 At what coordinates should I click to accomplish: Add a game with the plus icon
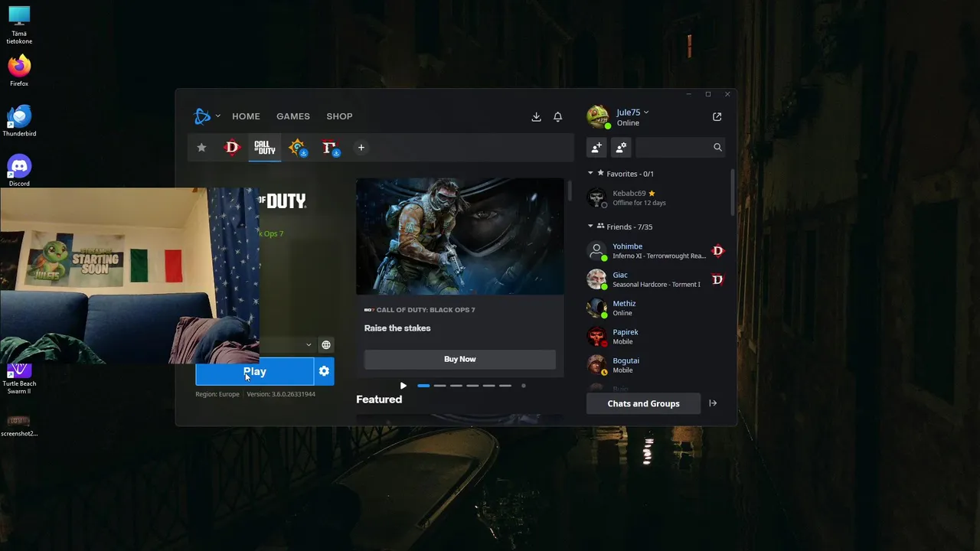[361, 148]
